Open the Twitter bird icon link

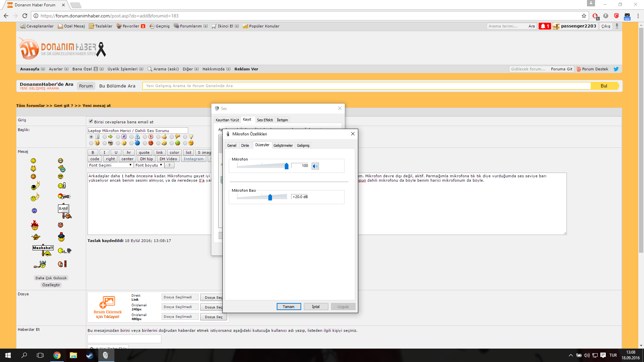pyautogui.click(x=616, y=69)
